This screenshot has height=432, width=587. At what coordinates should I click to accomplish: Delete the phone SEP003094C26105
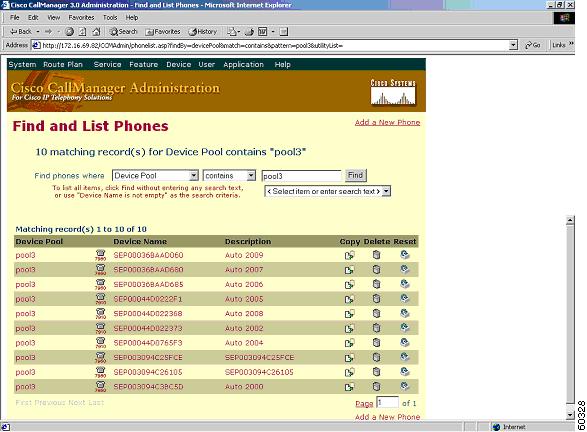point(377,372)
